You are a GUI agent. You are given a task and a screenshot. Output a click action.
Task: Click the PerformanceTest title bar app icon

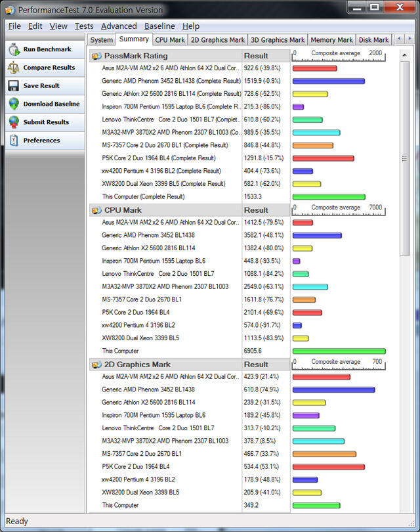[x=10, y=10]
